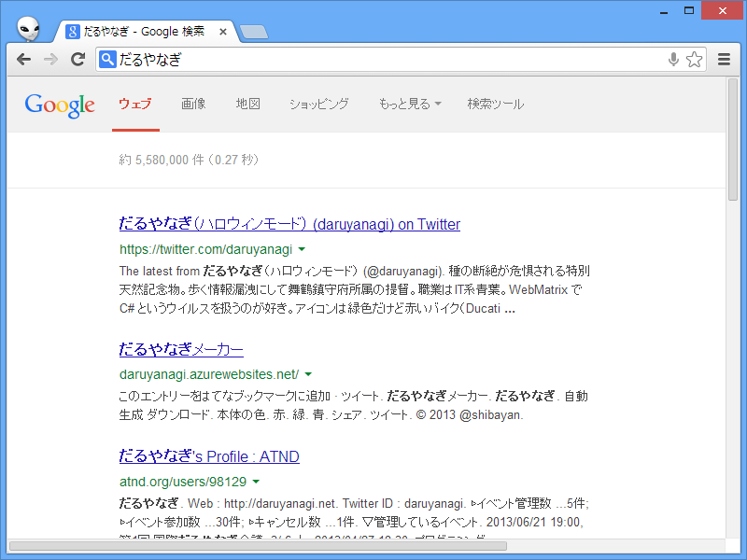
Task: Switch to the 画像 results tab
Action: (193, 104)
